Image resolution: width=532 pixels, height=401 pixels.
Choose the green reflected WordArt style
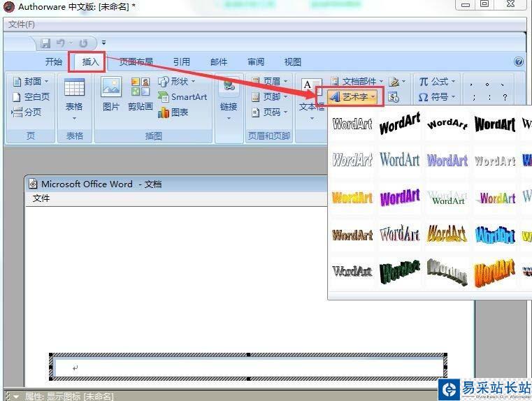tap(447, 197)
